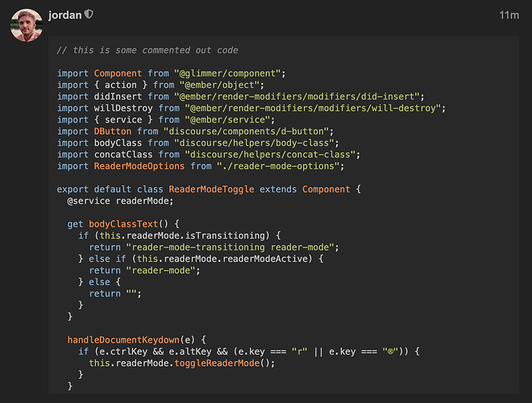Click the return "reader-mode-transitioning reader-mode" line

pyautogui.click(x=214, y=247)
